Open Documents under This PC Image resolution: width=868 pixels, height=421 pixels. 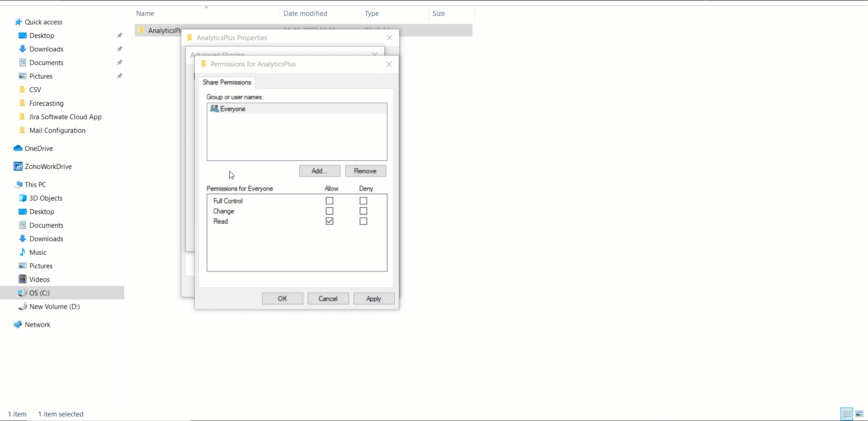tap(46, 225)
